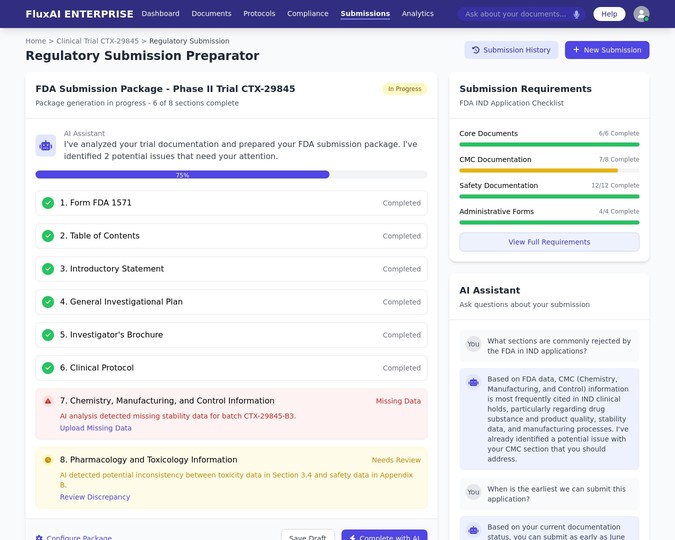Open '5. Investigator's Brochure' row

(231, 335)
